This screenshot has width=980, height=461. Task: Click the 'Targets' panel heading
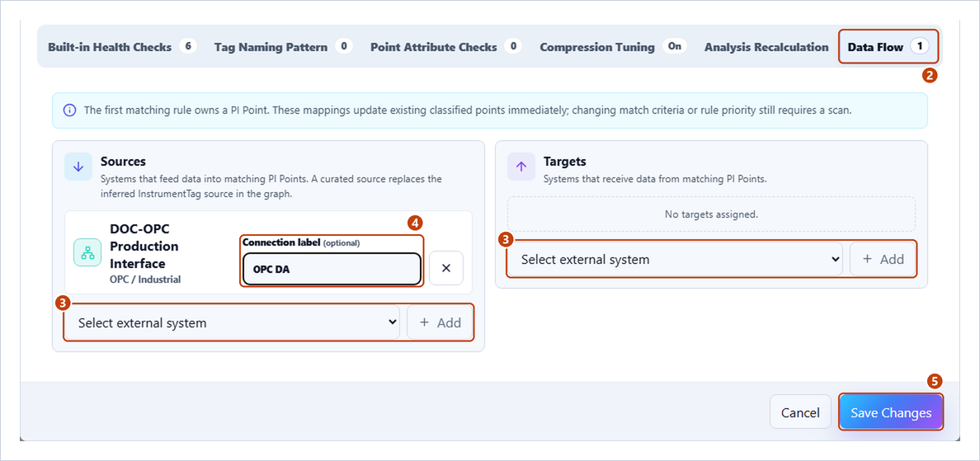pyautogui.click(x=565, y=161)
